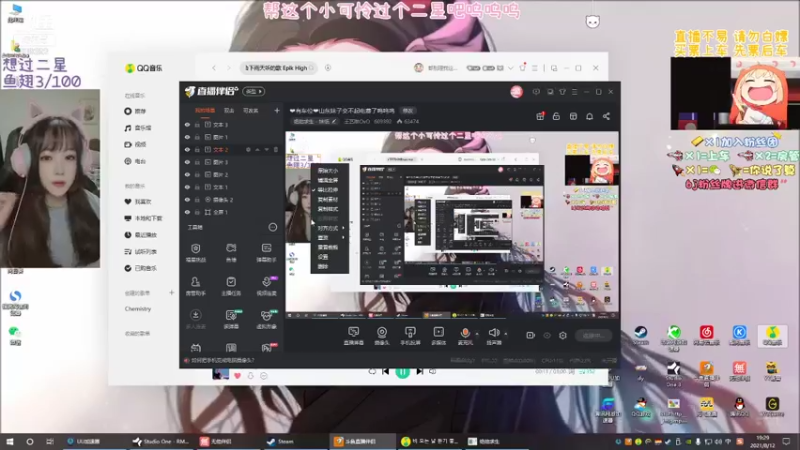Pause playback in QQ音乐
The image size is (800, 450).
pos(403,372)
